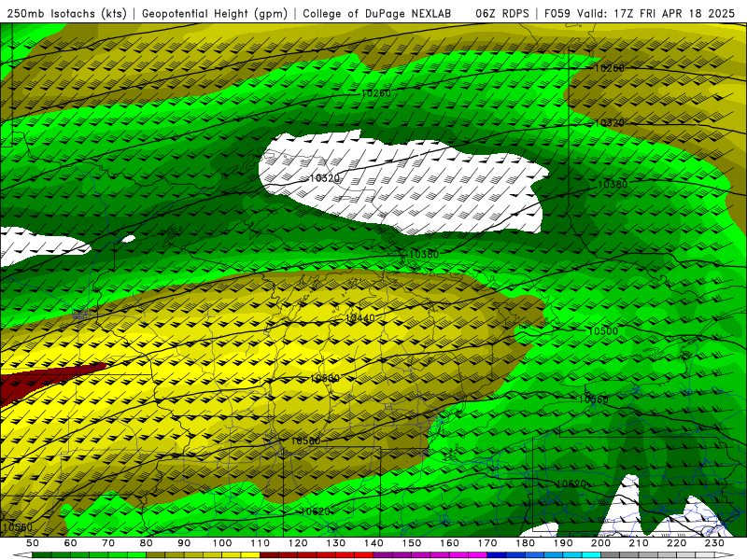The height and width of the screenshot is (560, 747).
Task: Click the '250mb Isotachs (kts)' title text
Action: point(66,13)
